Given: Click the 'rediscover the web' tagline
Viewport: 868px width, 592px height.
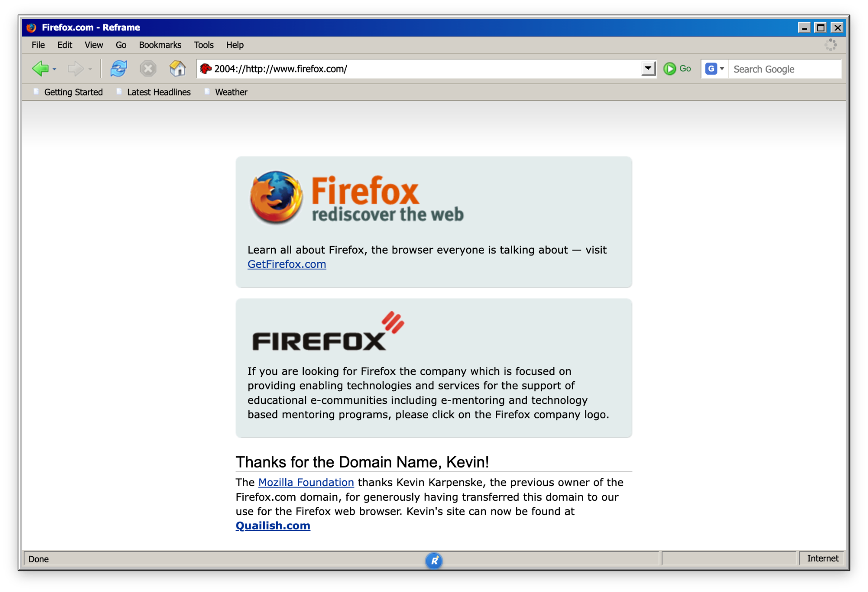Looking at the screenshot, I should click(x=387, y=214).
